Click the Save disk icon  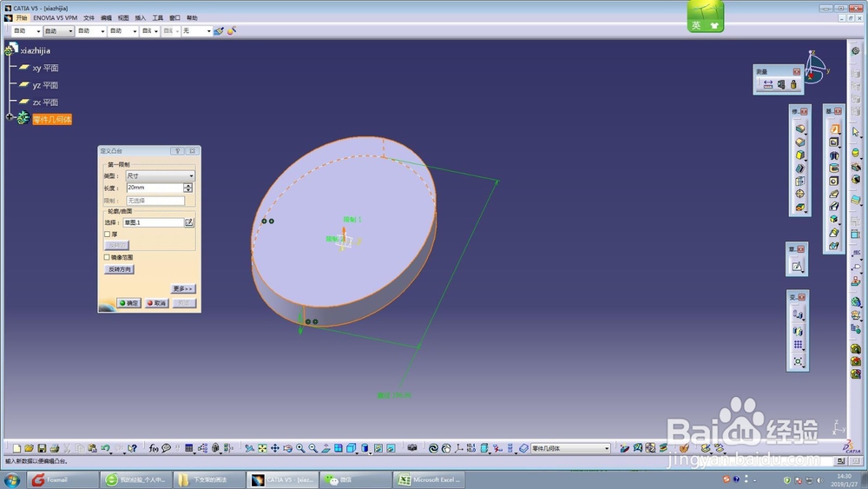tap(42, 448)
